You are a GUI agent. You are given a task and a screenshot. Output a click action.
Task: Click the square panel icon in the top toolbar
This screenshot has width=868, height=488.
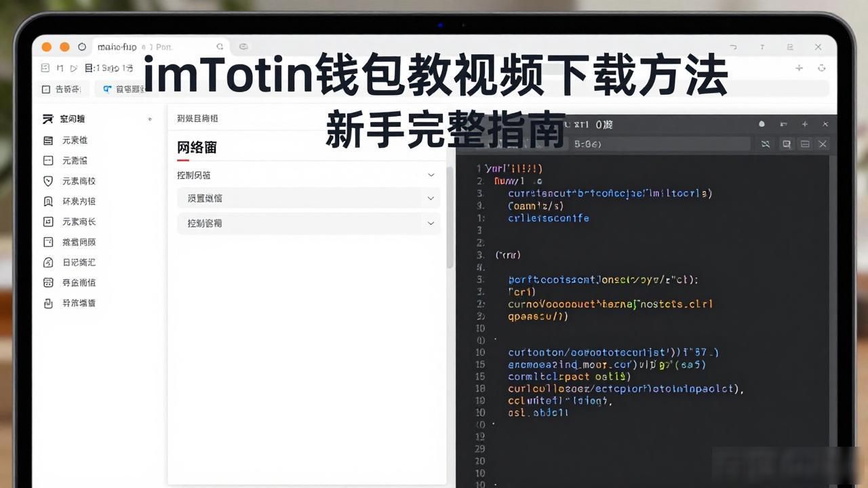45,68
